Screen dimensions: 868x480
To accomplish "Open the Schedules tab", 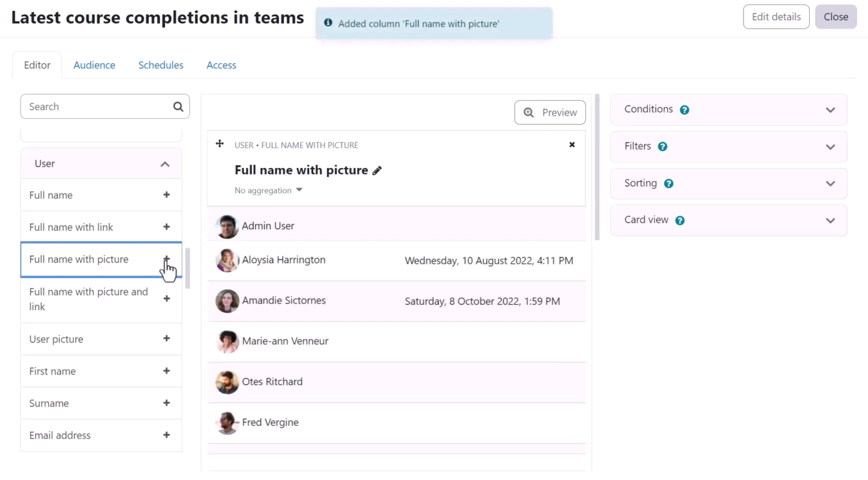I will (x=161, y=64).
